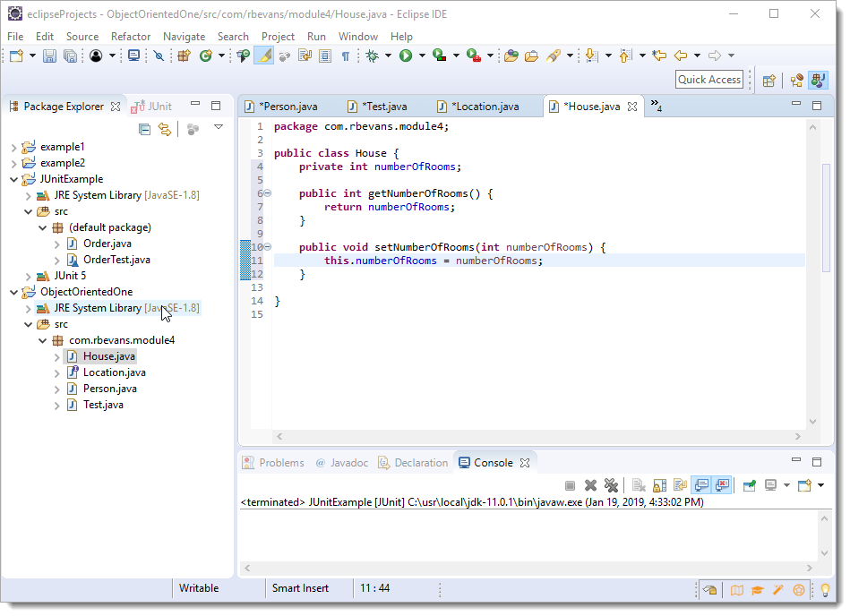The height and width of the screenshot is (616, 850).
Task: Click the Previous Annotation arrow icon
Action: pos(625,56)
